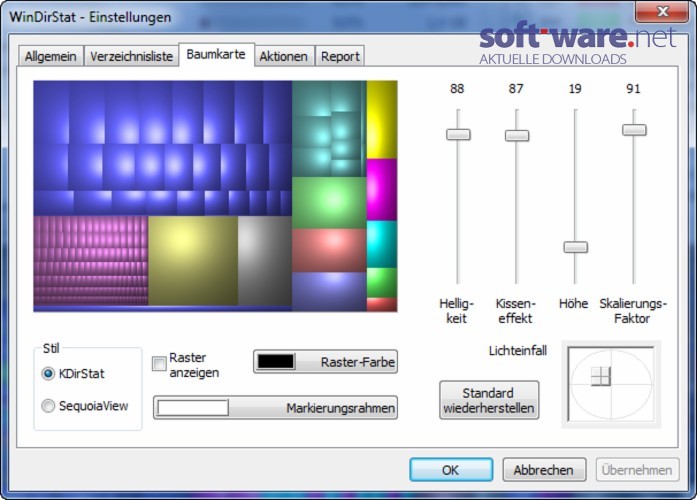697x500 pixels.
Task: Click the Kisseneffekt slider thumb
Action: coord(517,135)
